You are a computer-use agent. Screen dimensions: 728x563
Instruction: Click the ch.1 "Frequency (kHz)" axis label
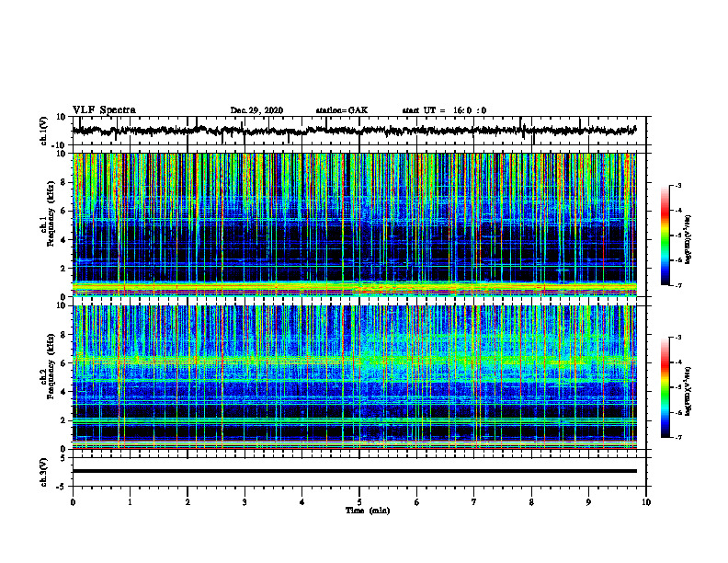[51, 214]
